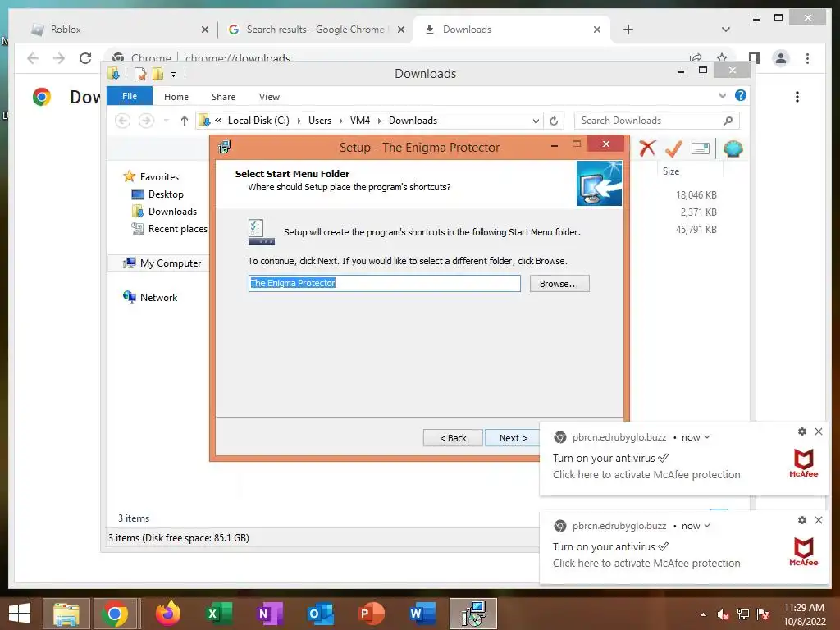
Task: Open Quick Access toolbar customize dropdown
Action: (x=174, y=75)
